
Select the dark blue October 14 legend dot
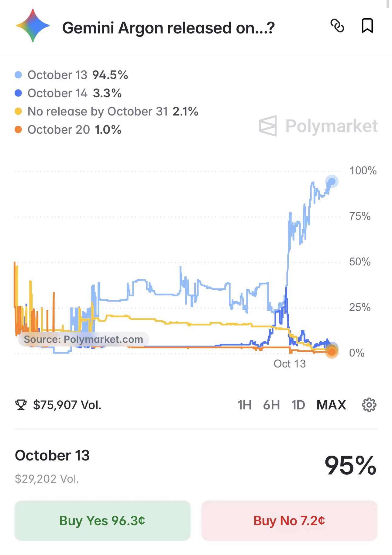pyautogui.click(x=18, y=93)
